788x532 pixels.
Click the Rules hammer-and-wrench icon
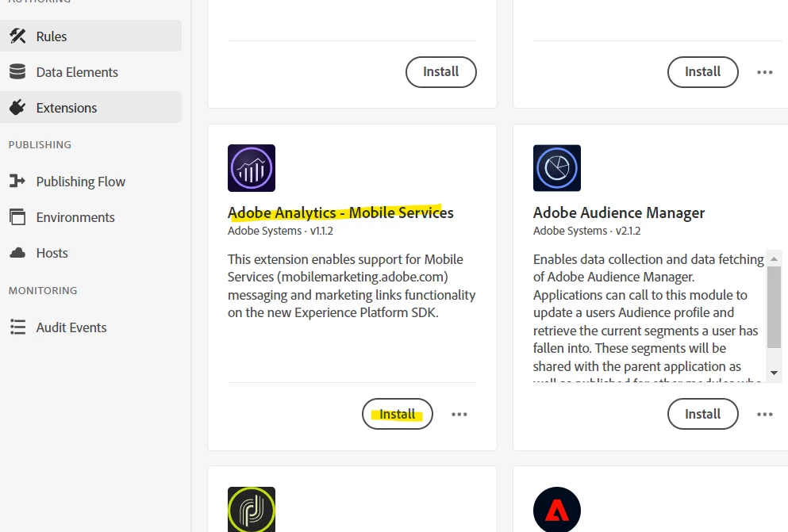17,36
